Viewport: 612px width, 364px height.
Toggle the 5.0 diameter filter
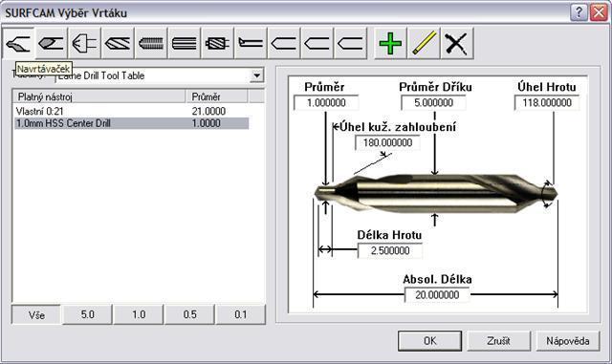pyautogui.click(x=87, y=314)
